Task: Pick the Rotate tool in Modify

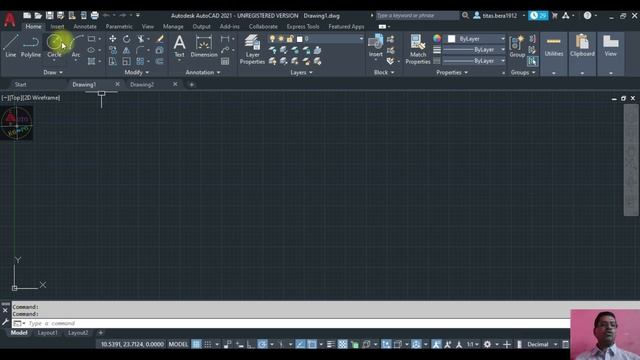Action: [127, 39]
